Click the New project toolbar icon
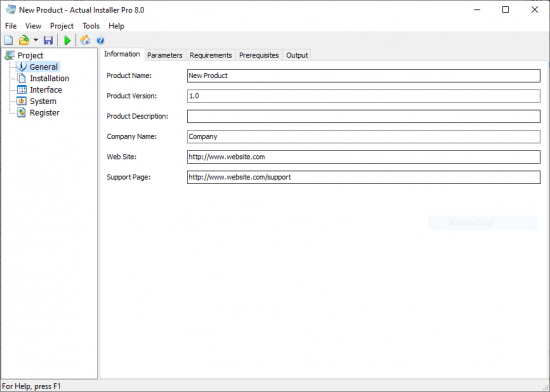 (9, 40)
